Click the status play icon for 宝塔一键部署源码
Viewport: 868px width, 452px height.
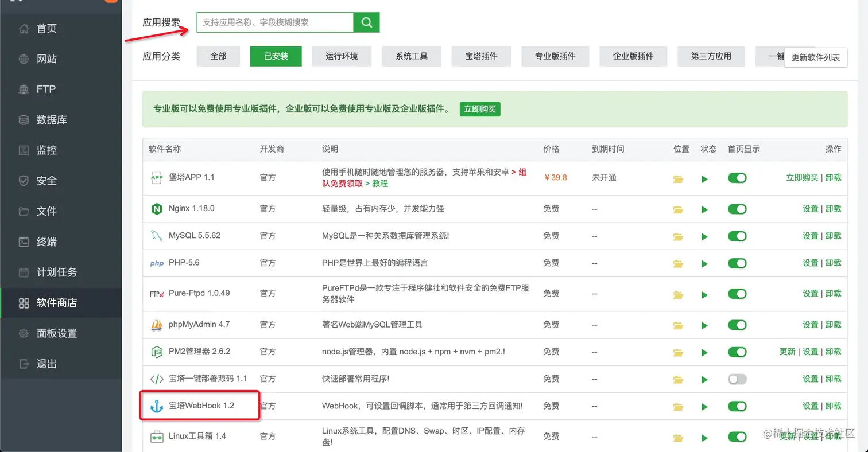pyautogui.click(x=704, y=379)
